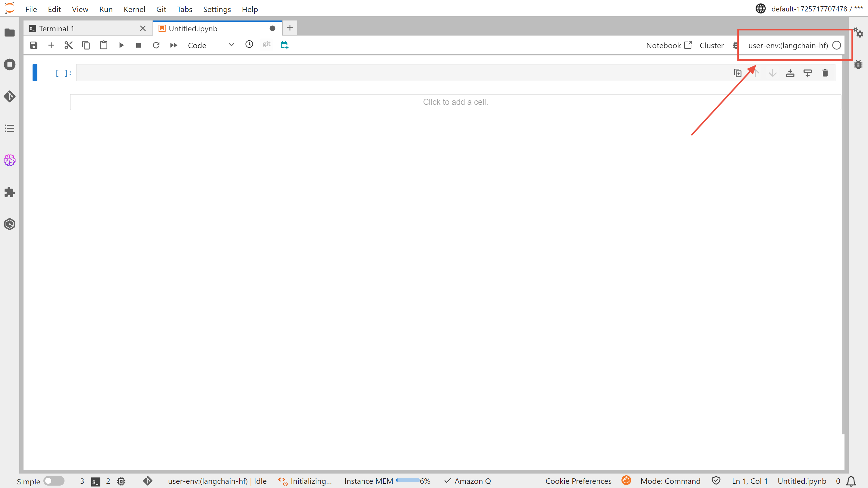Image resolution: width=868 pixels, height=488 pixels.
Task: Open the user-env:(langchain-hf) kernel selector
Action: point(788,45)
